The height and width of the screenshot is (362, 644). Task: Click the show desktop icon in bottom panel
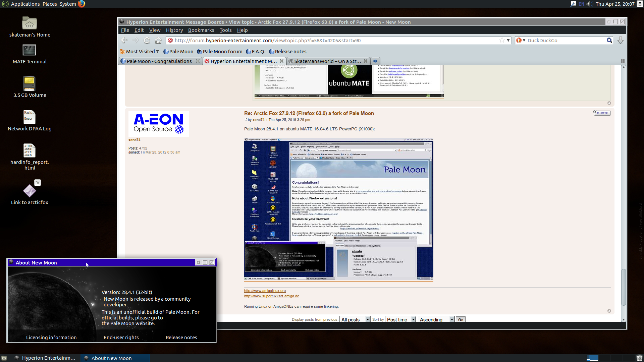pyautogui.click(x=4, y=358)
